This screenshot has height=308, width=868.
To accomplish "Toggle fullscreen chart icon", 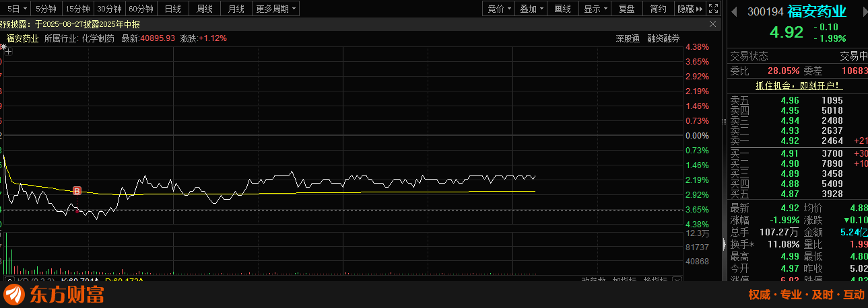I will [x=712, y=9].
